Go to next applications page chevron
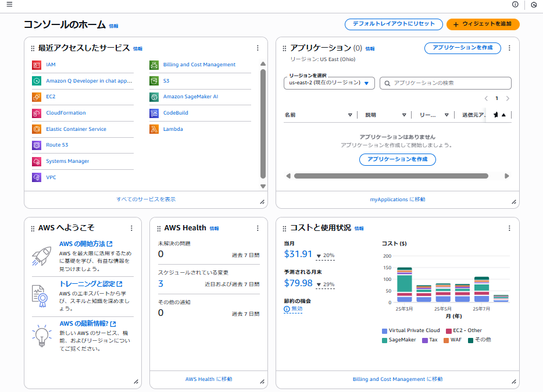This screenshot has width=543, height=392. (508, 99)
